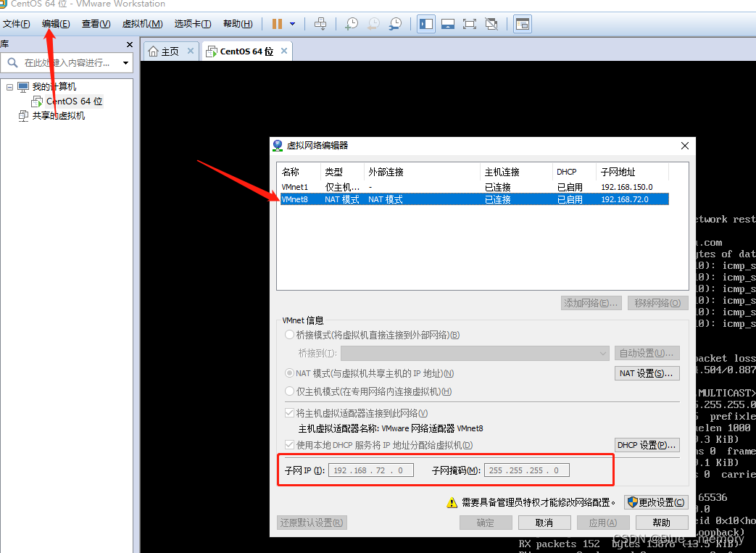This screenshot has width=756, height=553.
Task: Click the 取消 button
Action: 544,523
